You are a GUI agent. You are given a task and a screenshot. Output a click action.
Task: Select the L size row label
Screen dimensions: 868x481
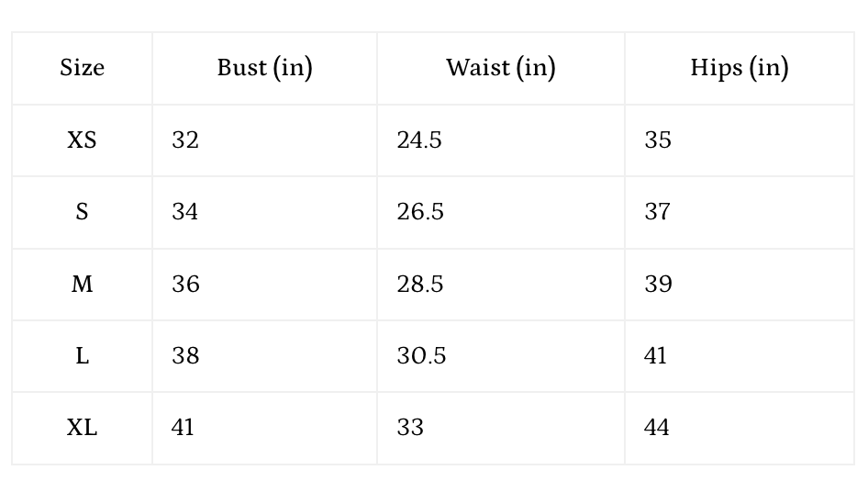pyautogui.click(x=82, y=356)
